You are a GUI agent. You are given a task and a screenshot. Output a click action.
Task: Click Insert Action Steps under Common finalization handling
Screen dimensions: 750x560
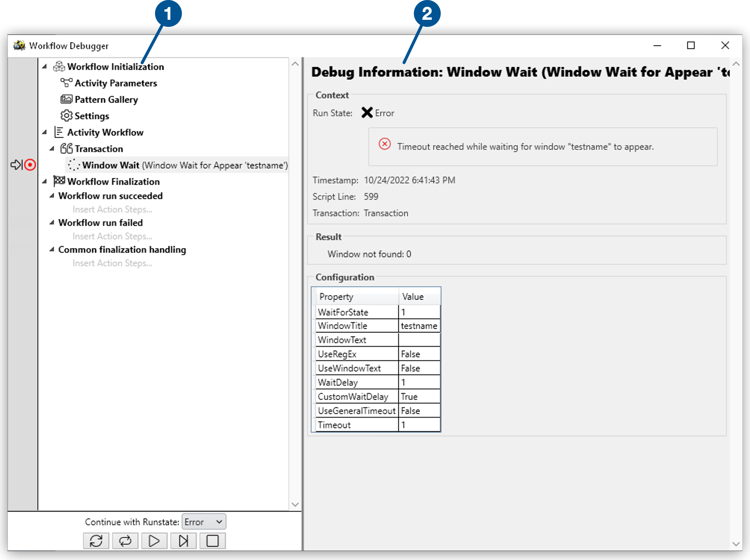coord(112,263)
